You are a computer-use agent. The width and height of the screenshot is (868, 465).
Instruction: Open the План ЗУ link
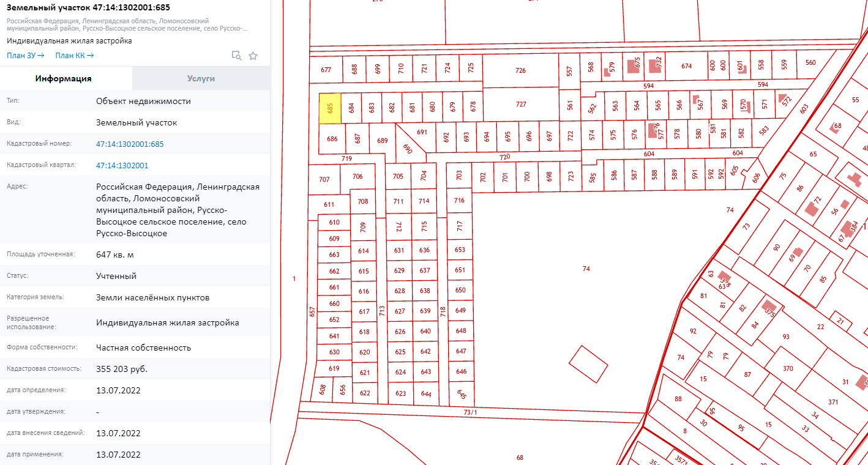click(x=25, y=56)
